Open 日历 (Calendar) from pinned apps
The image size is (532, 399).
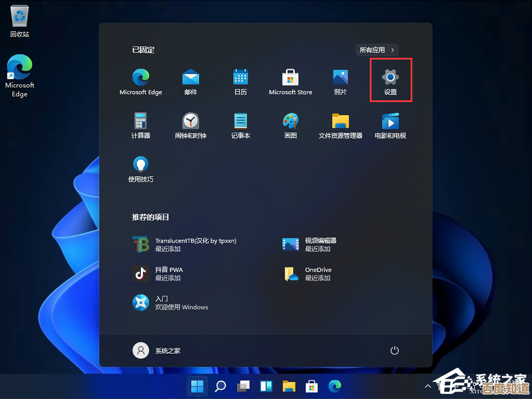[x=240, y=79]
